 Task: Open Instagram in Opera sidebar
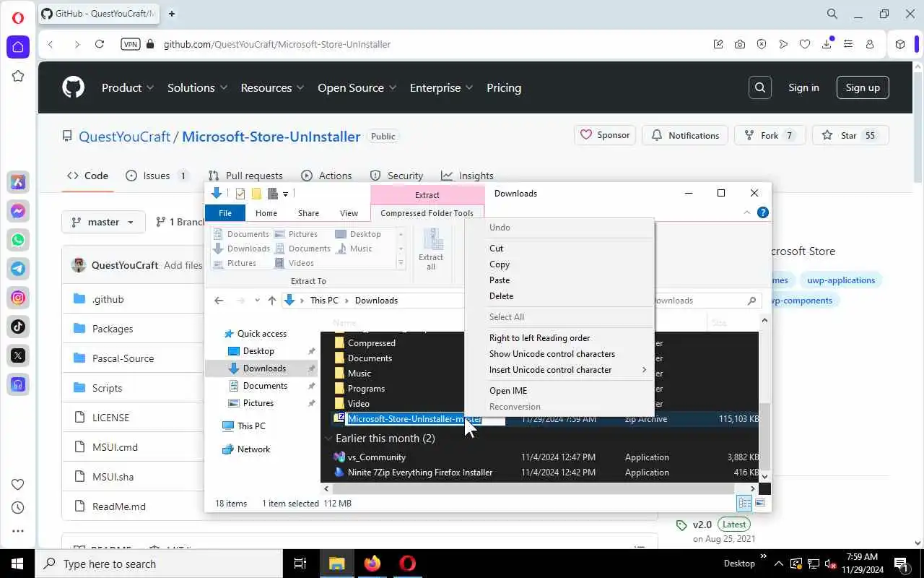pyautogui.click(x=18, y=298)
